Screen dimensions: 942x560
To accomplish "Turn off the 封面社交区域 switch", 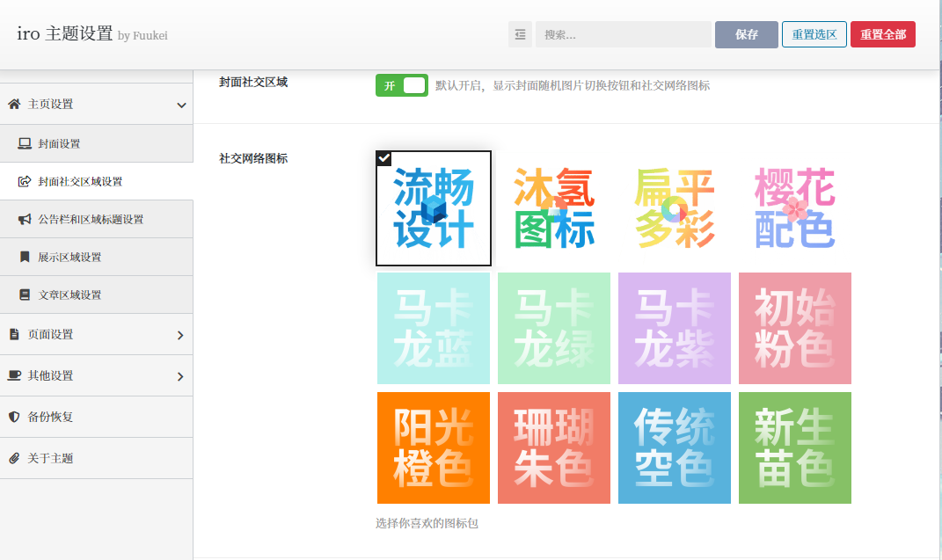I will point(402,85).
